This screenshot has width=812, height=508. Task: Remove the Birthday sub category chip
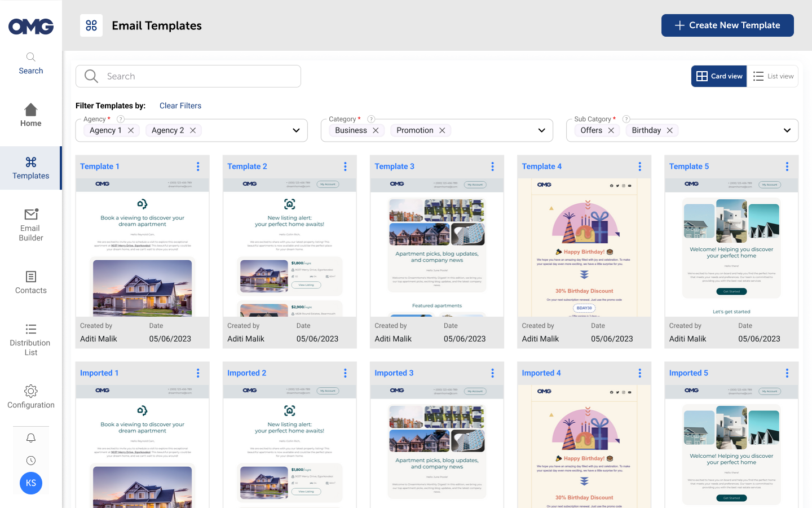pyautogui.click(x=670, y=130)
